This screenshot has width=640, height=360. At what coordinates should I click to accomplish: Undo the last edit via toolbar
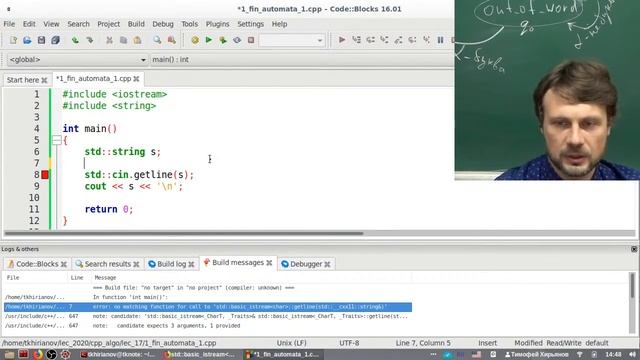75,40
